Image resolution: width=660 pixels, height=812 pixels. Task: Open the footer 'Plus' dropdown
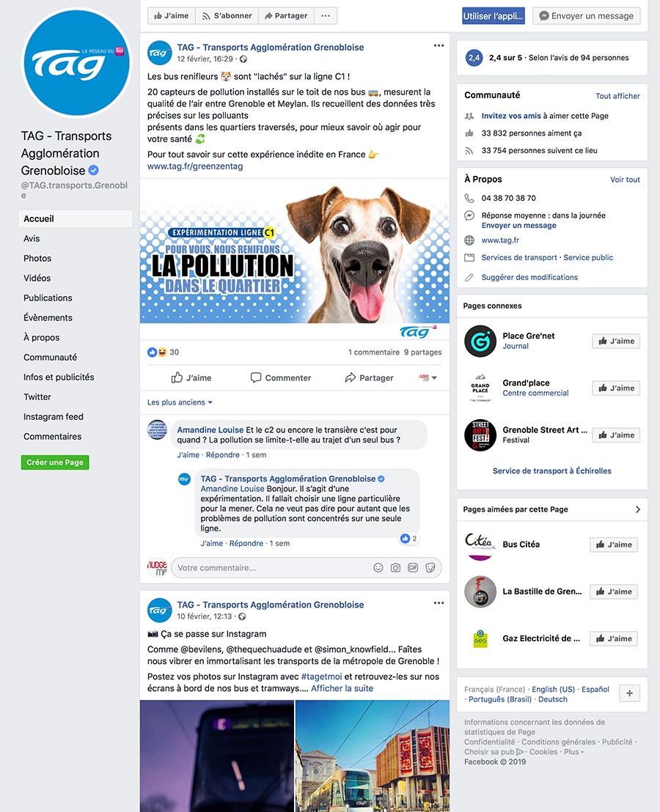[x=574, y=752]
